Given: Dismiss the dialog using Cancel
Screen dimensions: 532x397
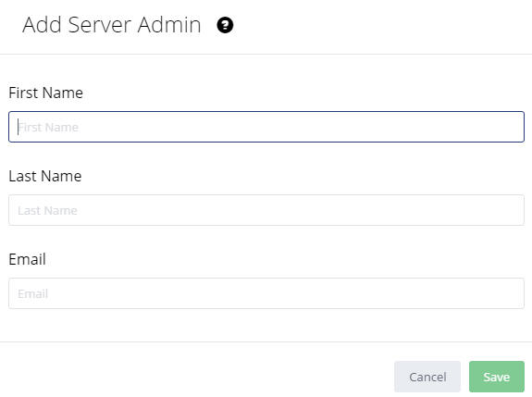Looking at the screenshot, I should (x=427, y=377).
